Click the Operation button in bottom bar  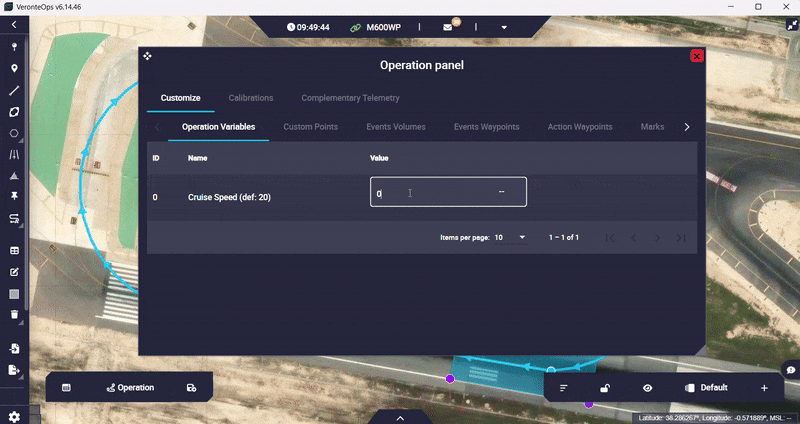tap(130, 387)
